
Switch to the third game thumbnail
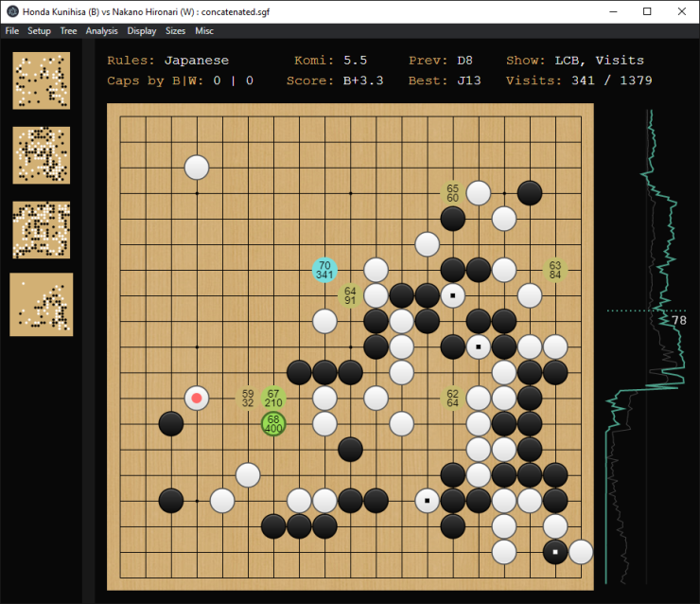point(42,230)
